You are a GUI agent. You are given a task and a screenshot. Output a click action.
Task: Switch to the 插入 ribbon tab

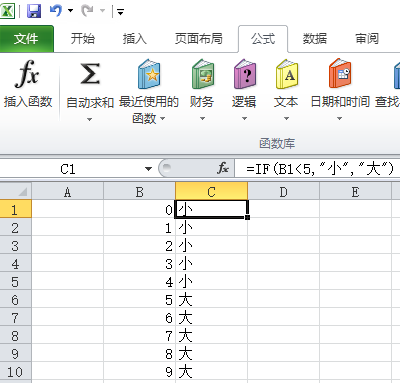click(x=134, y=39)
